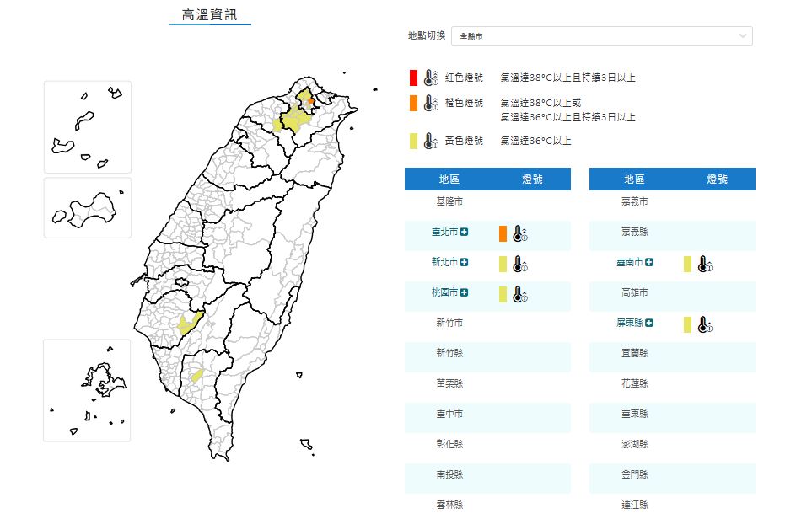The image size is (812, 519).
Task: Expand 臺北市 district list with plus
Action: point(464,232)
